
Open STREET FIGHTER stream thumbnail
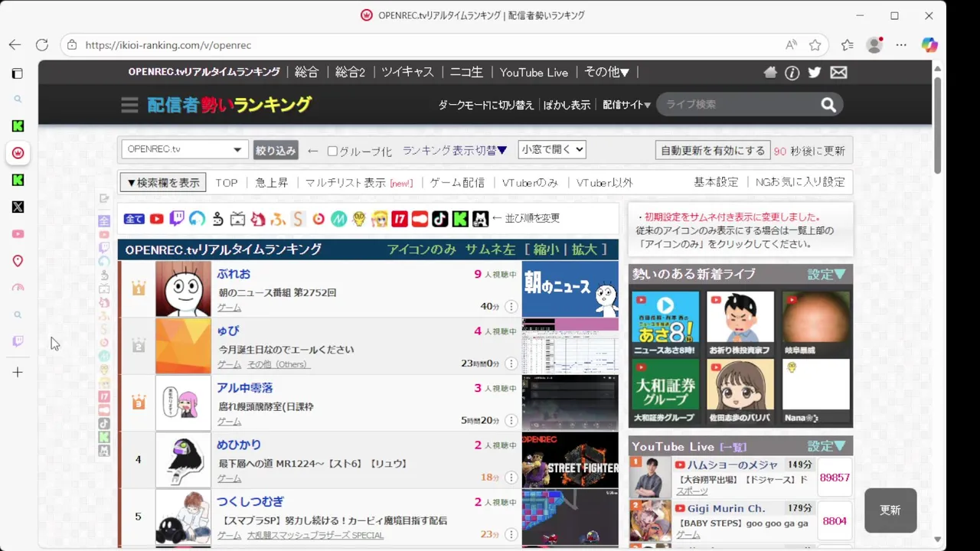click(570, 460)
